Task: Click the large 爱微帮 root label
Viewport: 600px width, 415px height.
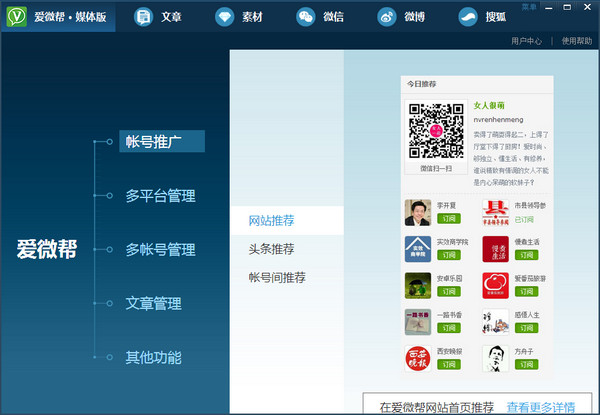Action: tap(47, 249)
